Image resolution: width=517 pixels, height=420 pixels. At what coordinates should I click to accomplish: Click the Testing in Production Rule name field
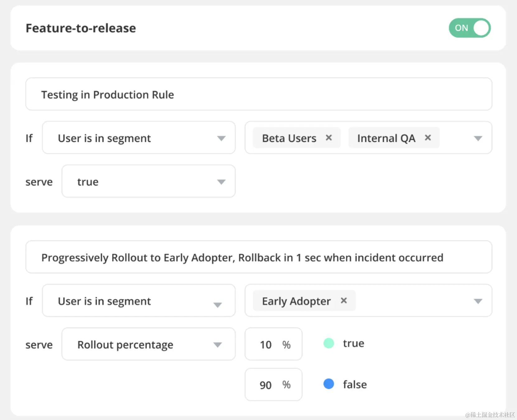(x=258, y=94)
